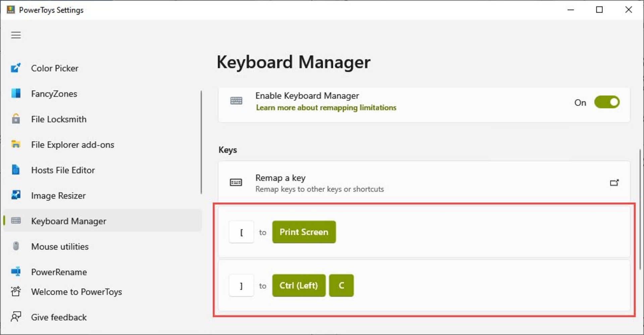Click the Mouse utilities icon

coord(16,246)
